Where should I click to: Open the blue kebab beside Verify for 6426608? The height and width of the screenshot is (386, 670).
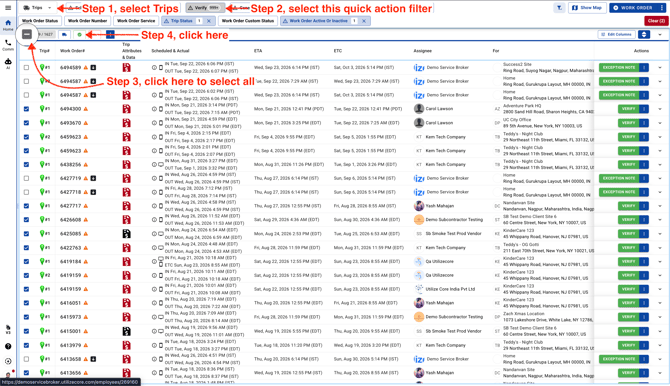tap(644, 220)
